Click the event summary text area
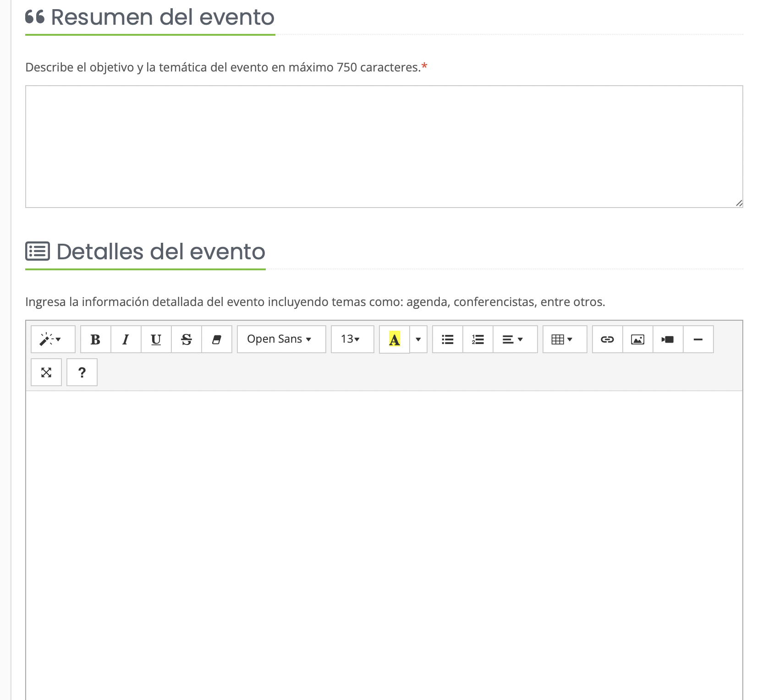 384,147
